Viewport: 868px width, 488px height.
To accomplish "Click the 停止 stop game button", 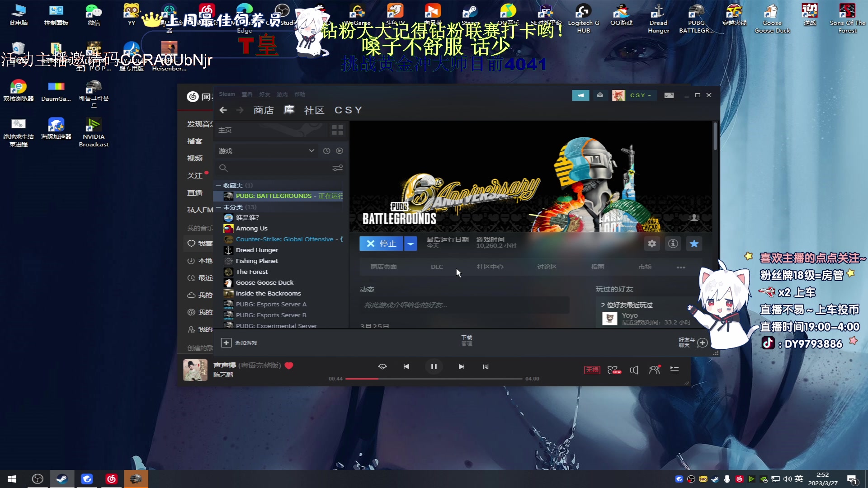I will [381, 244].
